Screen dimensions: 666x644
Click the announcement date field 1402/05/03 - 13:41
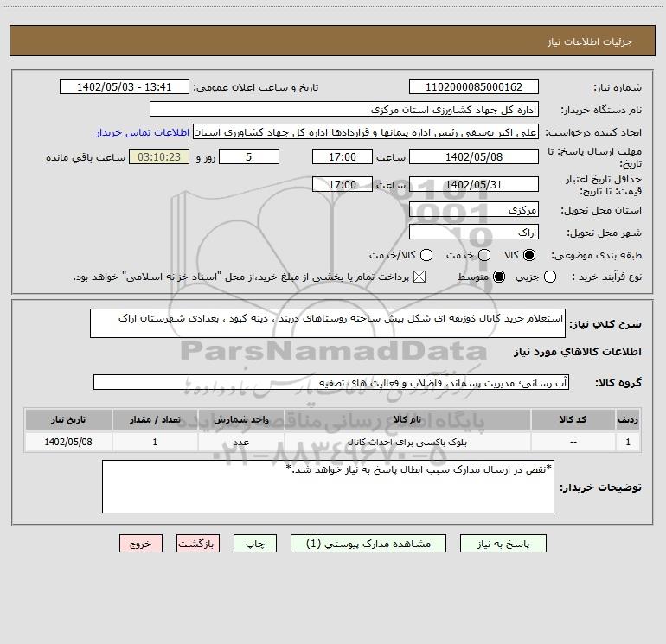(x=125, y=87)
